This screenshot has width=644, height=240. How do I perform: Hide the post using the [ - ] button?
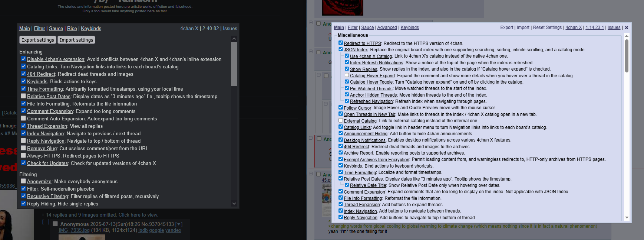tap(45, 222)
